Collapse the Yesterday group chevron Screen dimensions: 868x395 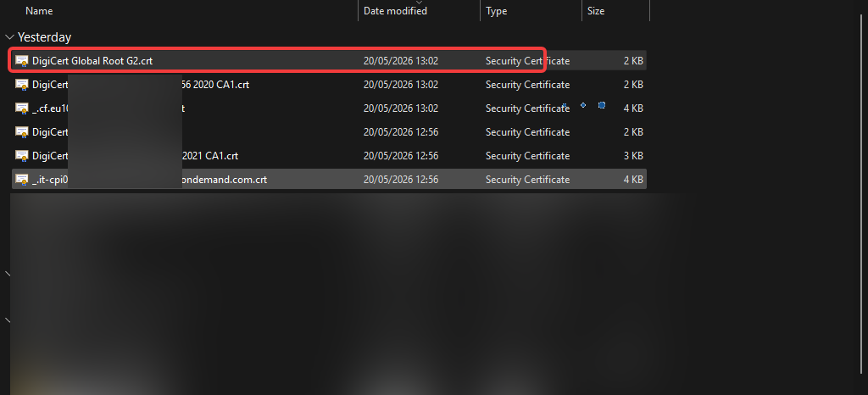(9, 37)
